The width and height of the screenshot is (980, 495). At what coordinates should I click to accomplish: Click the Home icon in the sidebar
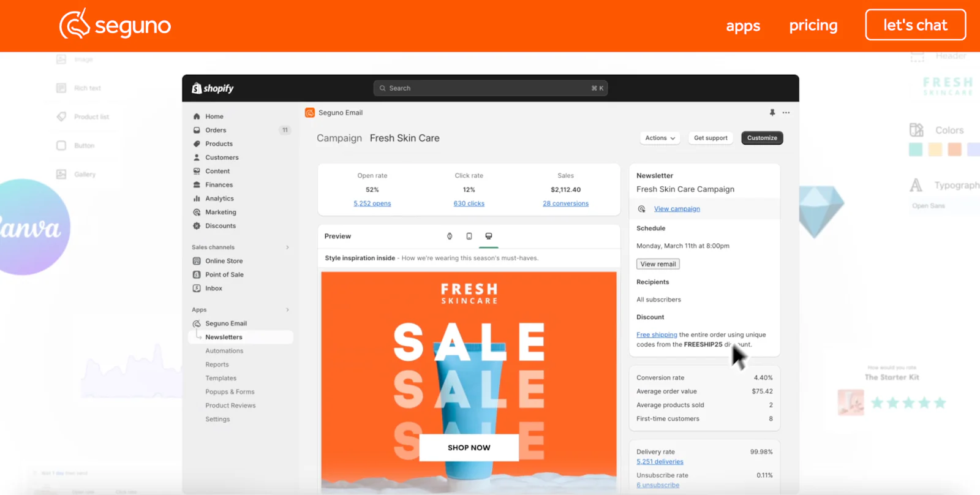click(197, 116)
